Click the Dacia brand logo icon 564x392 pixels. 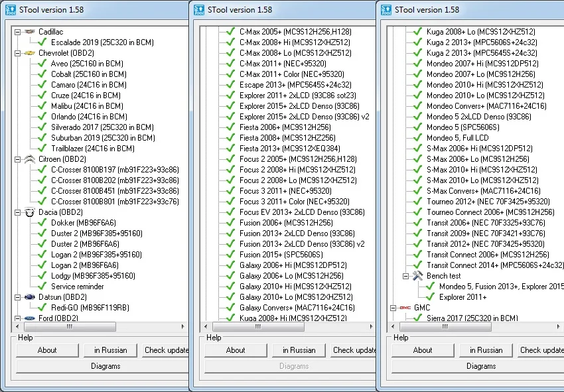30,212
